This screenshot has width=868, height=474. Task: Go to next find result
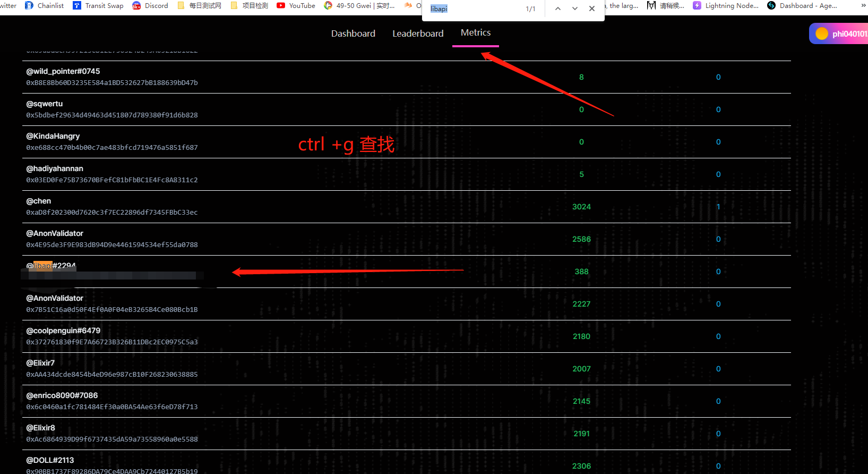[x=575, y=9]
